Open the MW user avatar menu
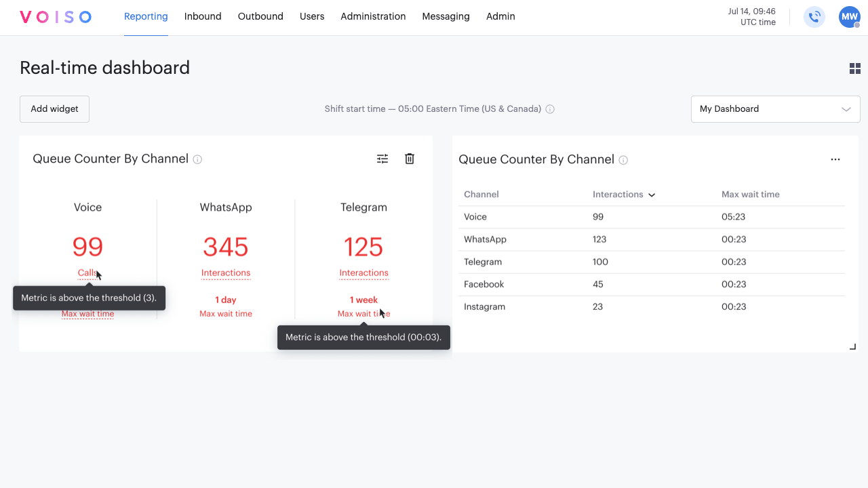Image resolution: width=868 pixels, height=488 pixels. (849, 17)
